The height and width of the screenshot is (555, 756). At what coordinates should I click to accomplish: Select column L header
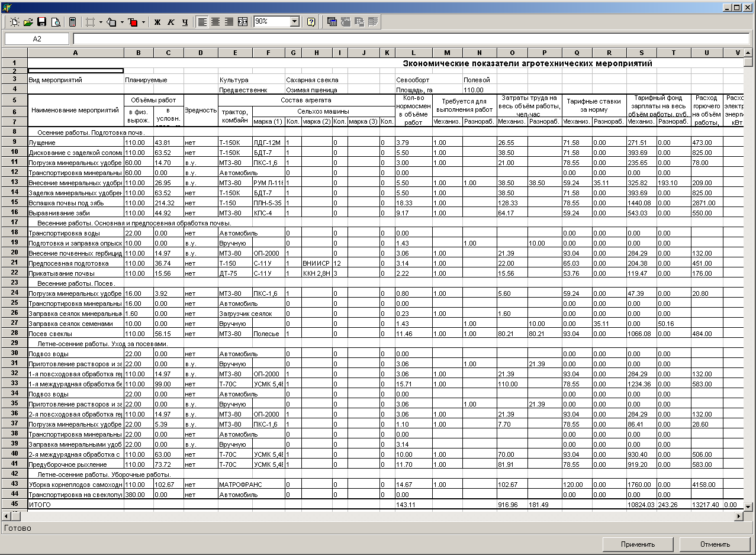click(413, 53)
